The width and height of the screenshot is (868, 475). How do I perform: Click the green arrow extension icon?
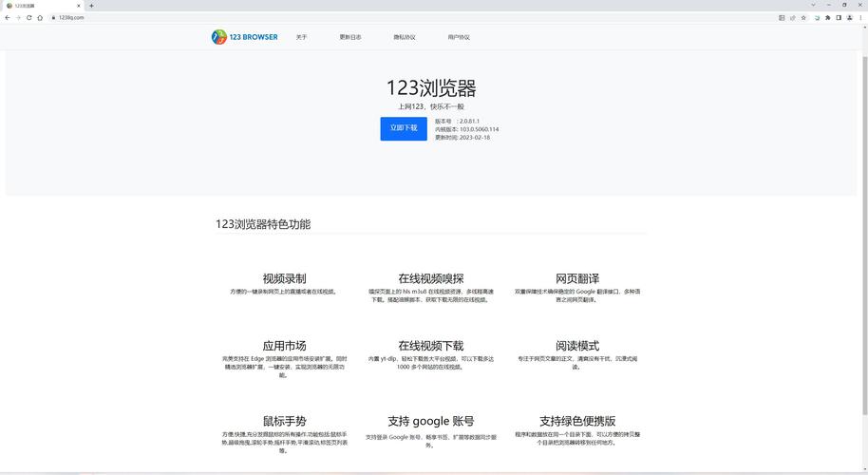coord(817,18)
